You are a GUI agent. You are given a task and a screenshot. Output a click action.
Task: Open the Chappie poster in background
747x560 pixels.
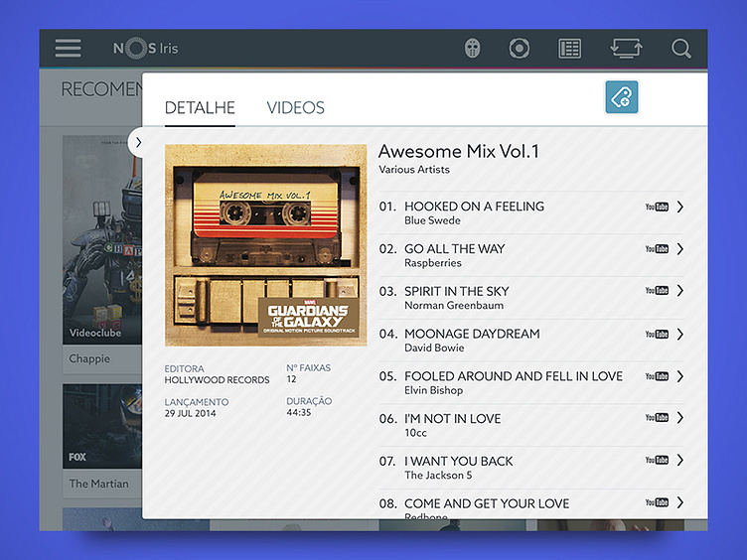[x=102, y=239]
